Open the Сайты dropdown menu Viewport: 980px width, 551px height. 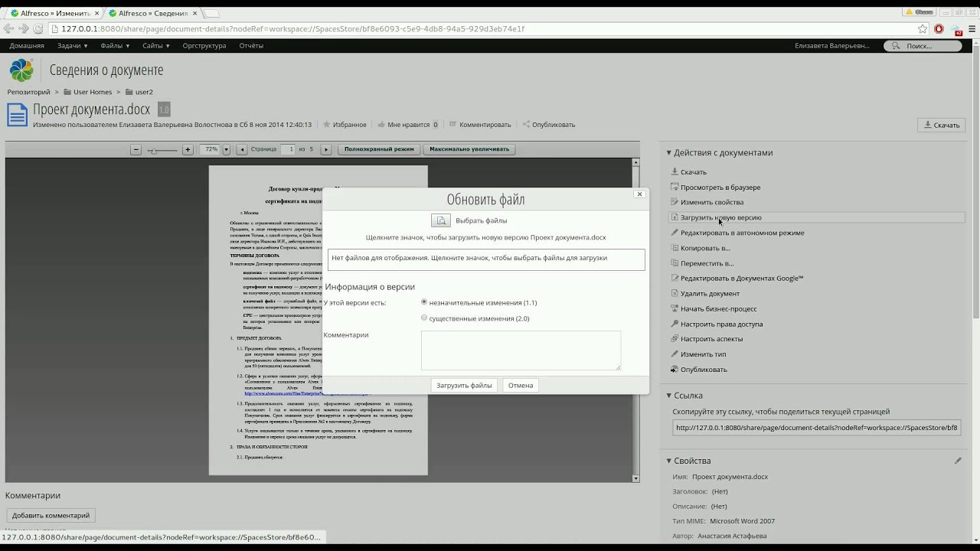coord(156,46)
